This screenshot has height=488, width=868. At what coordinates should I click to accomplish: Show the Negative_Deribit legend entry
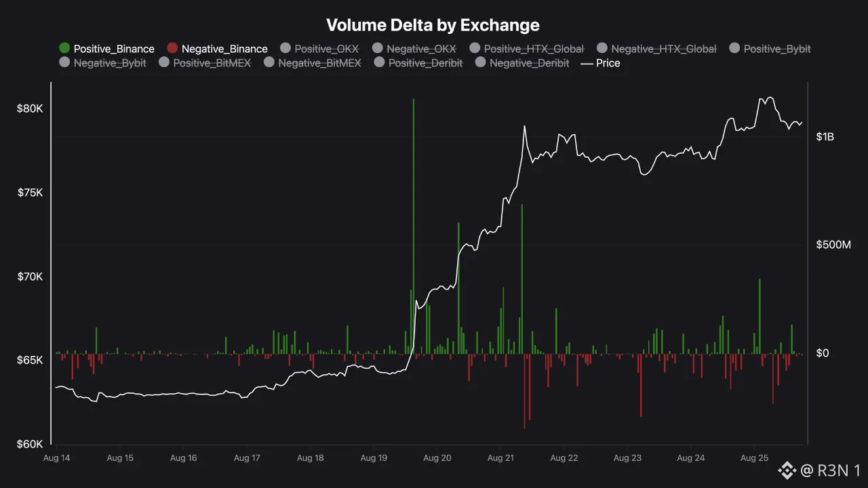click(522, 63)
